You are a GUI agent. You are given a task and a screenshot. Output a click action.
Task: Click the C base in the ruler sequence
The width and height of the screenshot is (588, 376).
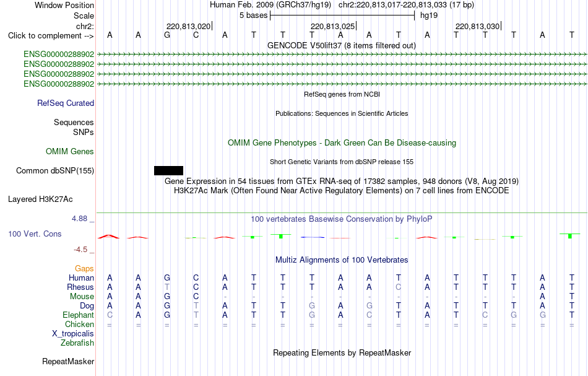196,35
